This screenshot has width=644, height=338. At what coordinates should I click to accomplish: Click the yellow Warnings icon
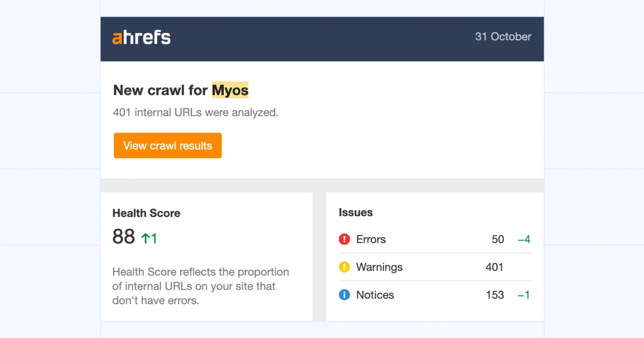345,267
